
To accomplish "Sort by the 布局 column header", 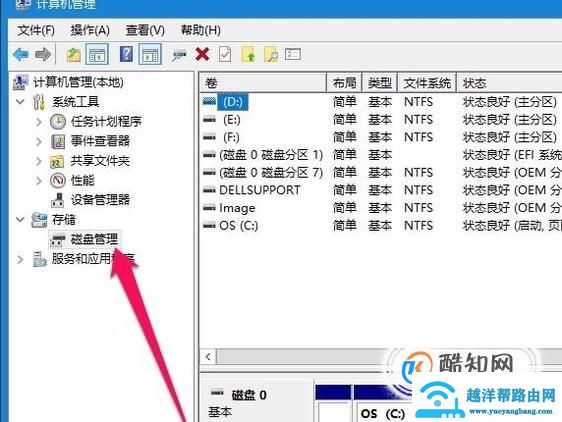I will (344, 83).
